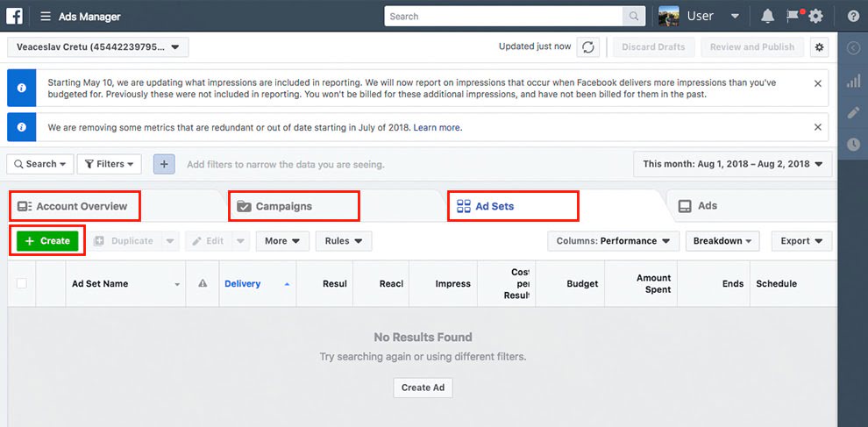Image resolution: width=868 pixels, height=427 pixels.
Task: Open the hamburger menu next to Ads Manager
Action: point(46,17)
